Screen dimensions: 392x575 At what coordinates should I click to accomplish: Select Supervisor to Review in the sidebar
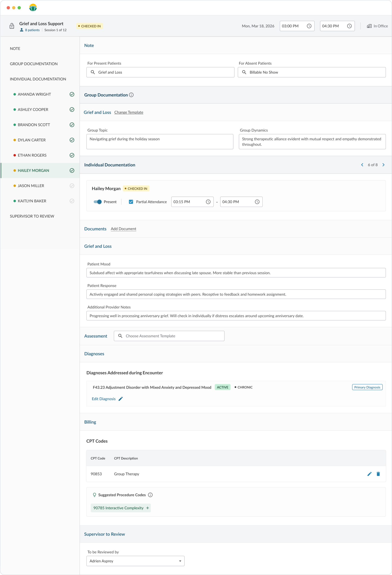coord(32,216)
